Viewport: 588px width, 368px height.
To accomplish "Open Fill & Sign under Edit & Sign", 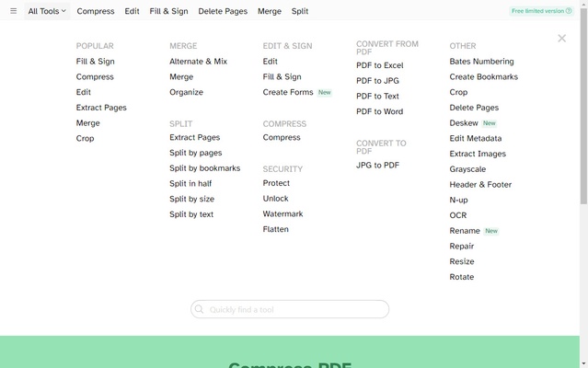I will coord(282,77).
